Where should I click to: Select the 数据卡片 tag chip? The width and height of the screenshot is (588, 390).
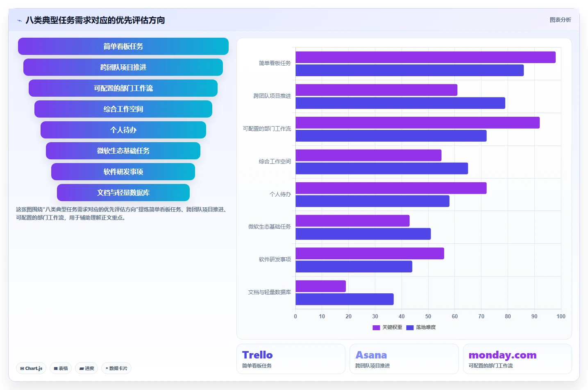click(x=116, y=368)
